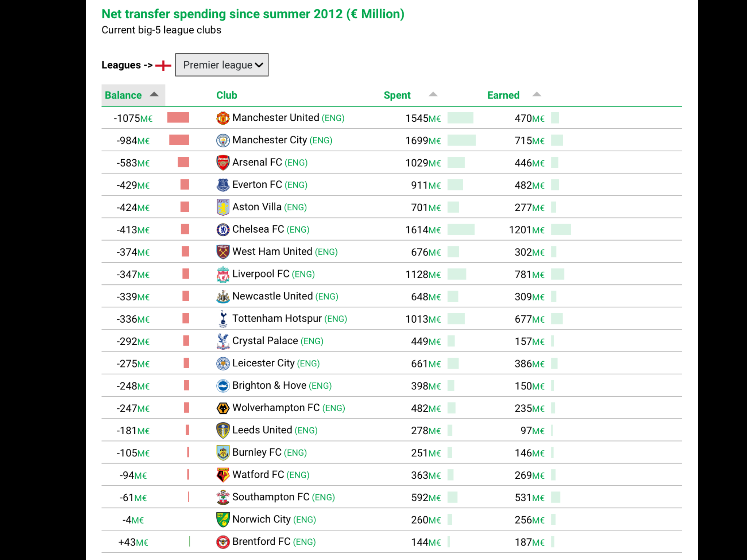
Task: Click the net transfer spending title
Action: pyautogui.click(x=253, y=14)
